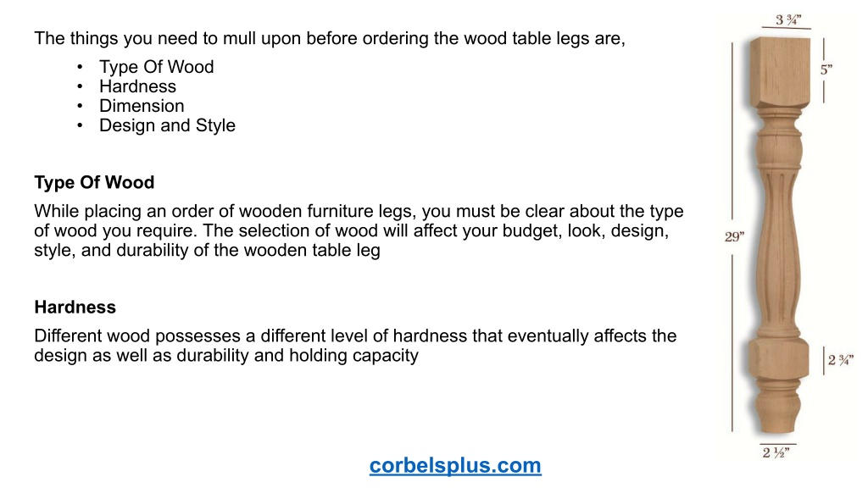This screenshot has width=868, height=488.
Task: Select the 'Hardness' bullet item
Action: (137, 86)
